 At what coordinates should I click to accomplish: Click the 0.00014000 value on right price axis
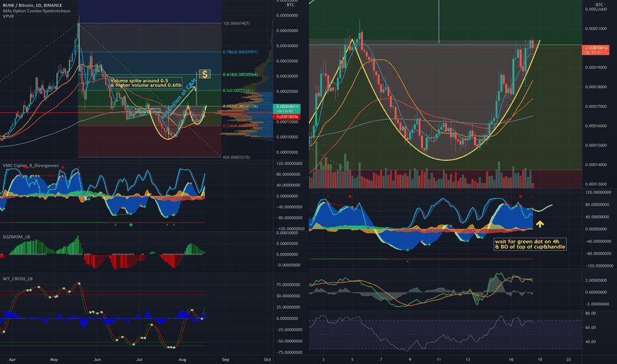tap(596, 165)
